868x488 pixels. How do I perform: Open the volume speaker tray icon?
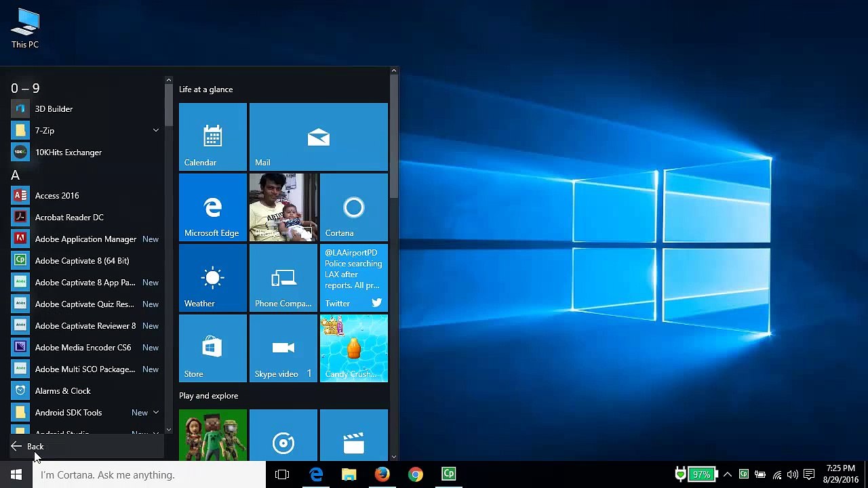[792, 474]
